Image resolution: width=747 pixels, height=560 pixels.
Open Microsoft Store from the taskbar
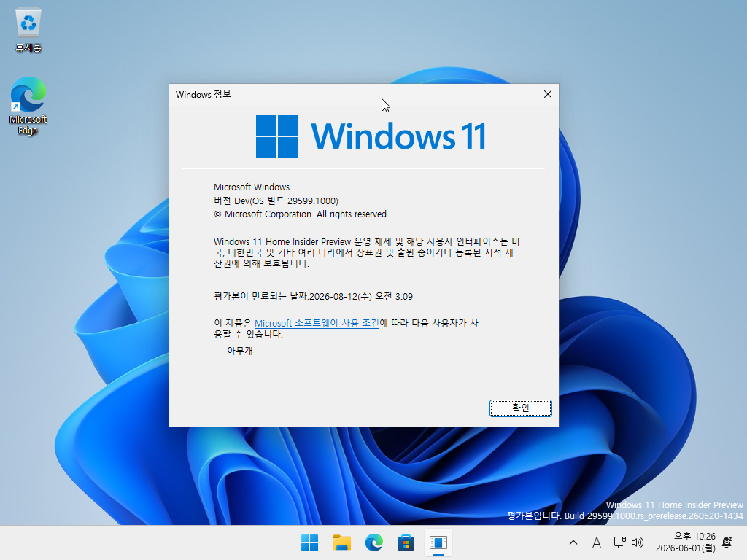coord(406,542)
